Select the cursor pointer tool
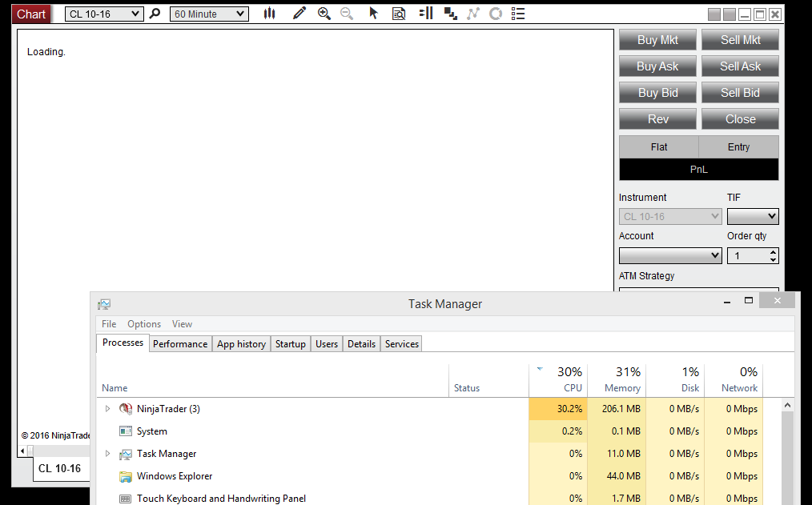Image resolution: width=812 pixels, height=505 pixels. tap(373, 14)
